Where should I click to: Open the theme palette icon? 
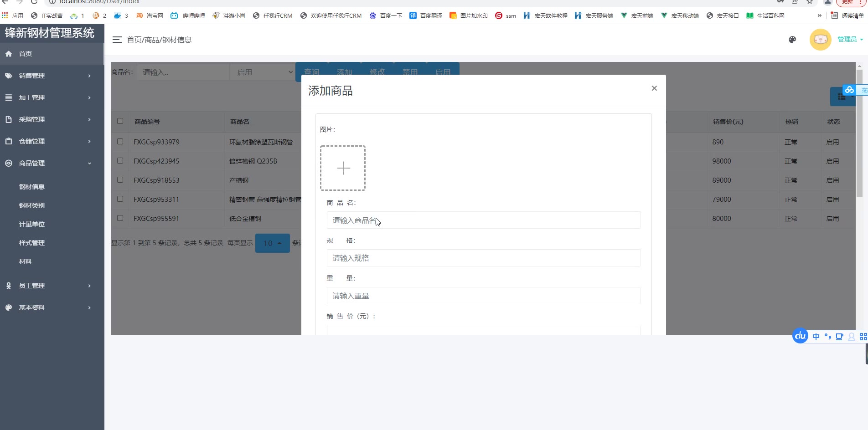coord(792,40)
